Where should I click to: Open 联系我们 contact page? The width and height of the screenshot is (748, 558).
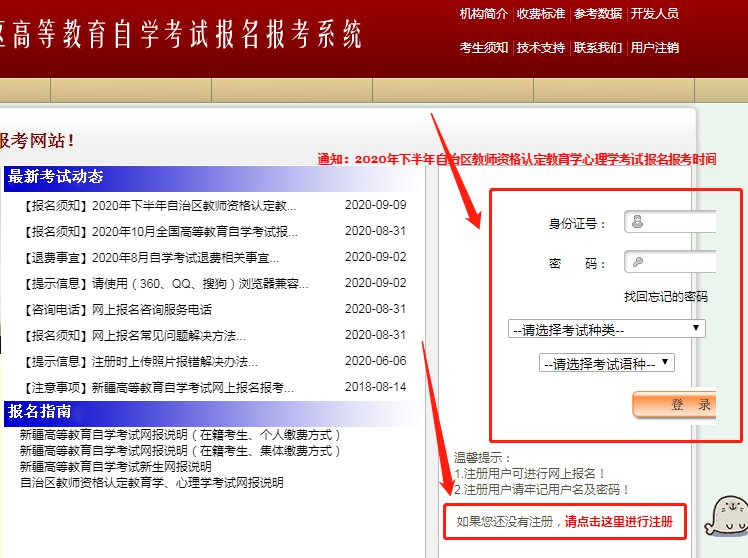(598, 48)
